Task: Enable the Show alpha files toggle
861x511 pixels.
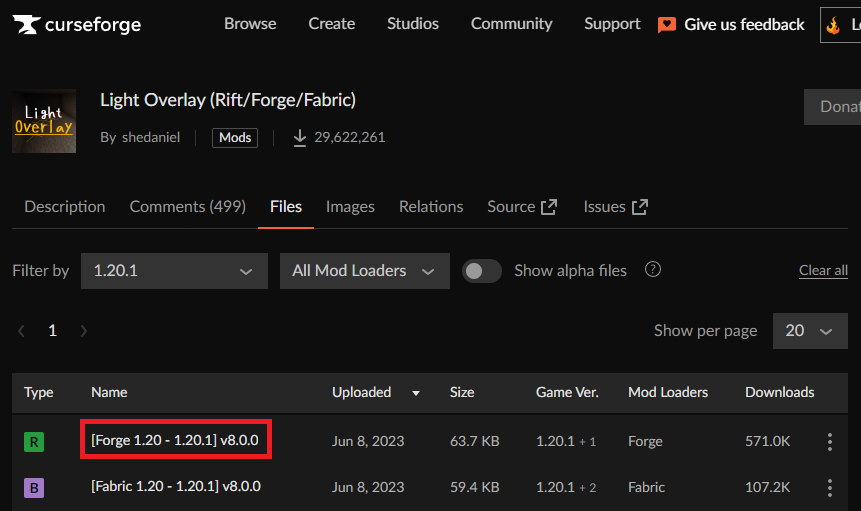Action: coord(482,271)
